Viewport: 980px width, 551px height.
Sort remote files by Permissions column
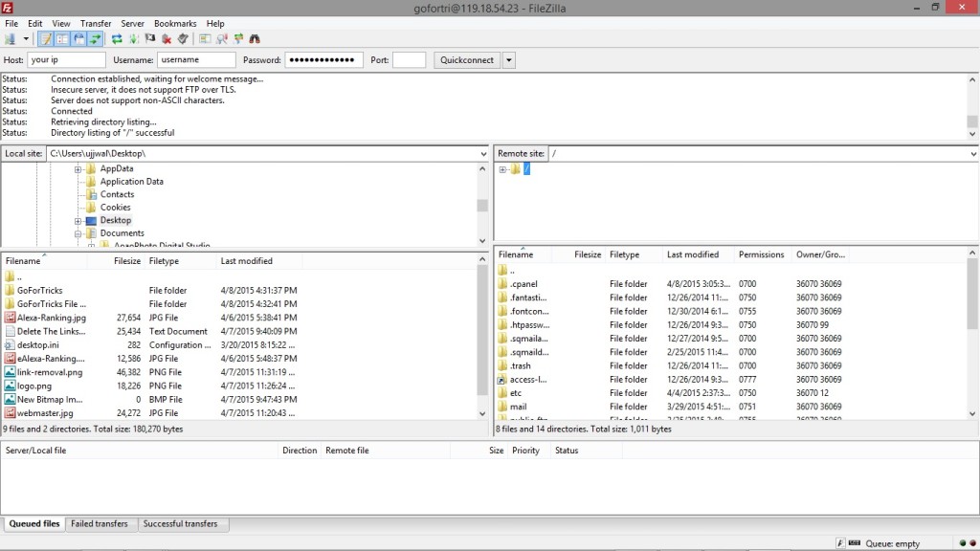[761, 254]
